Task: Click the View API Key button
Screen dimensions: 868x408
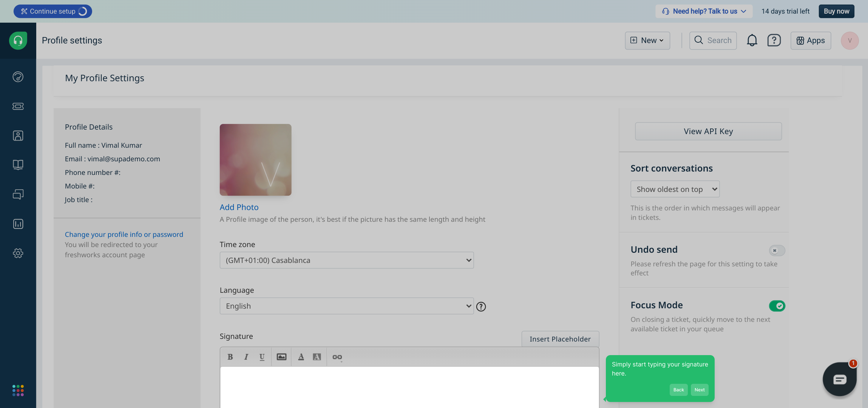Action: tap(708, 131)
